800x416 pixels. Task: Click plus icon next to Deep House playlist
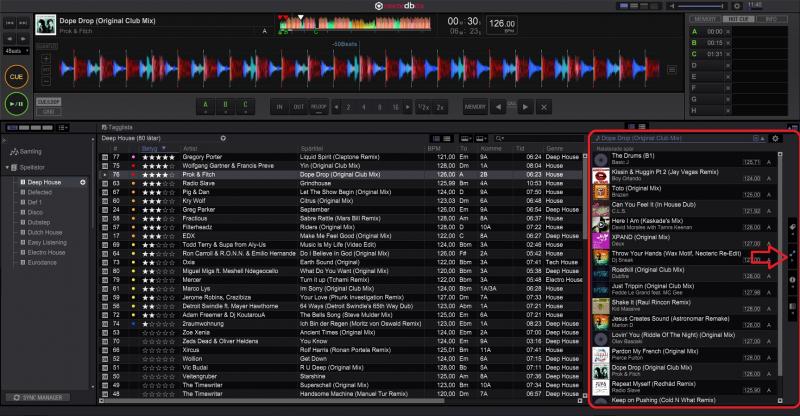[83, 182]
